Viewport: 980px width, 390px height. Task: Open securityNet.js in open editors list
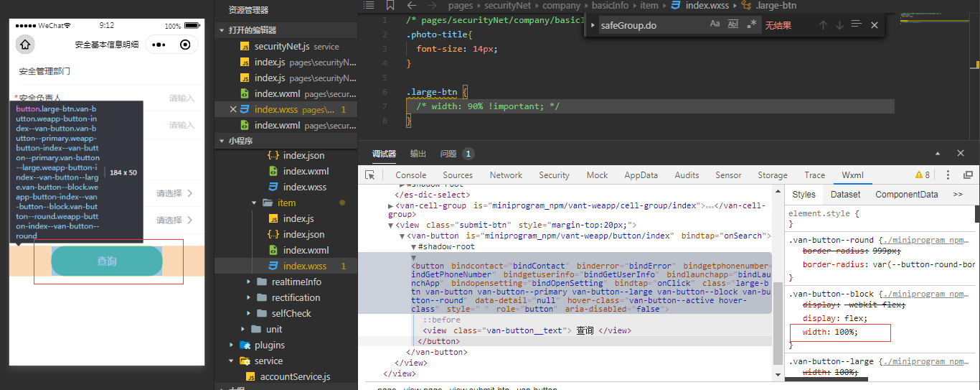[x=286, y=46]
